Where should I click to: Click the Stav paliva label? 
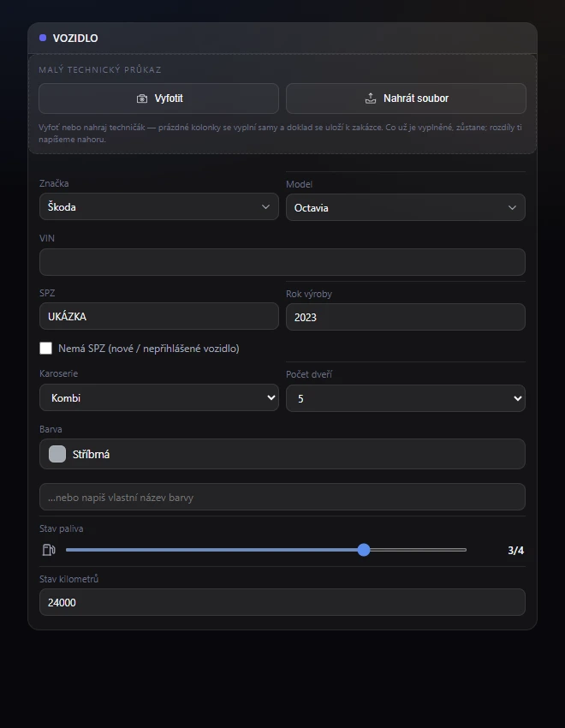62,528
